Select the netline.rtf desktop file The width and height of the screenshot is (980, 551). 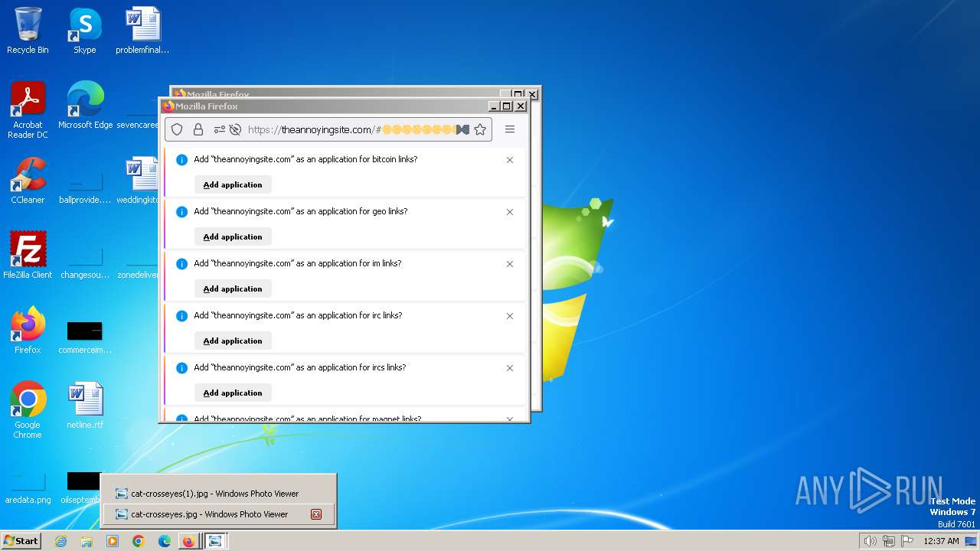pos(85,406)
